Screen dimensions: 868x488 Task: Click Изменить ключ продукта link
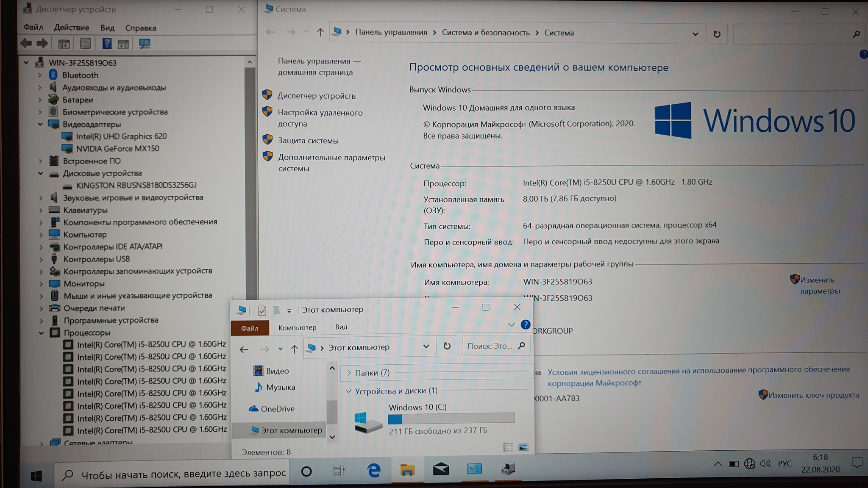tap(813, 395)
